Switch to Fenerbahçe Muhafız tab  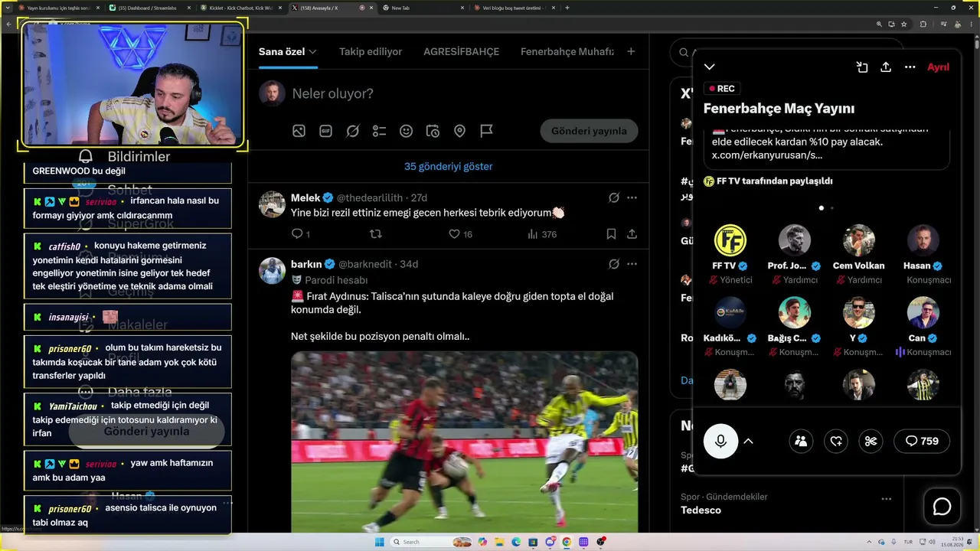pos(567,51)
